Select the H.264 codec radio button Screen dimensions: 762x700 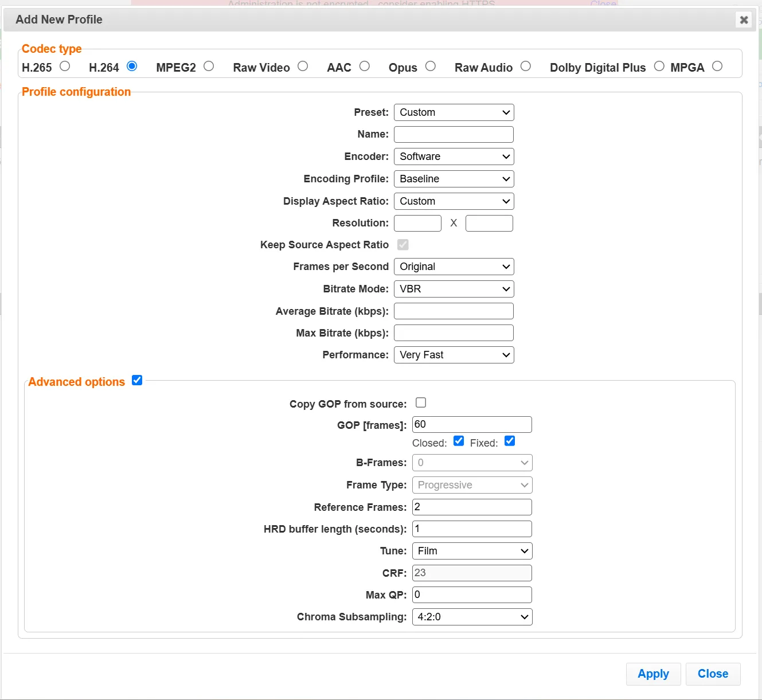tap(132, 66)
